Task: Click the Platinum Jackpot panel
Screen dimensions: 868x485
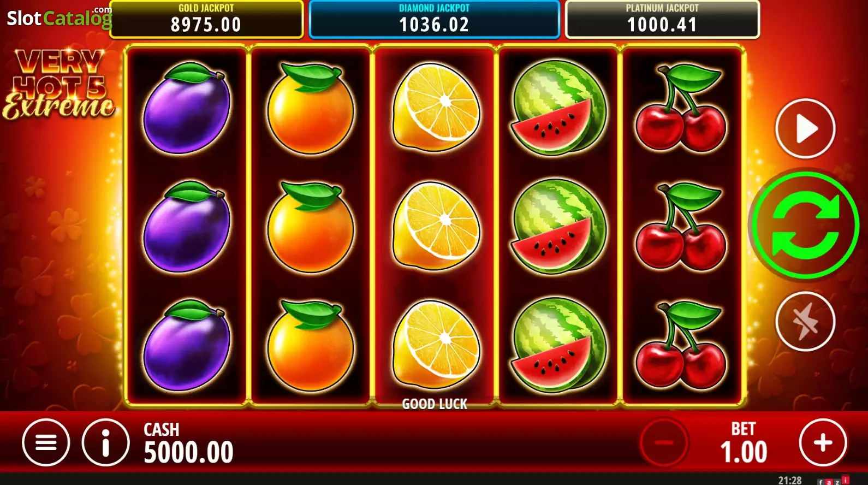Action: point(662,20)
